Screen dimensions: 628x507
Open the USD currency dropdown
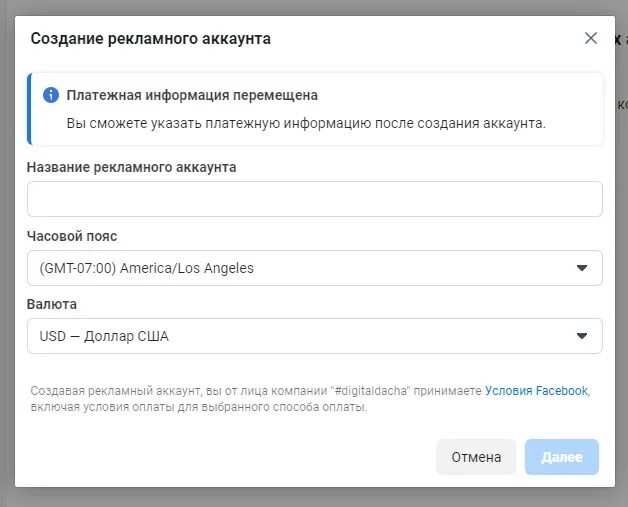[x=300, y=336]
